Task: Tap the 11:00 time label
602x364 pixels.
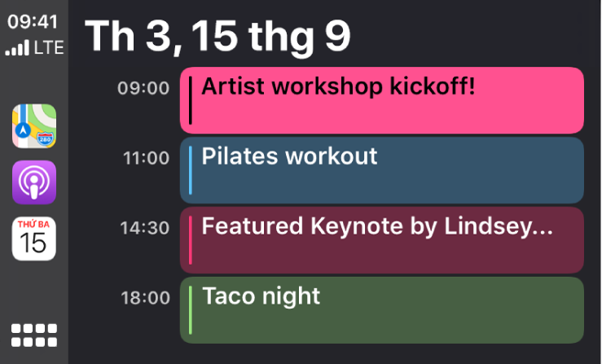Action: click(x=147, y=158)
